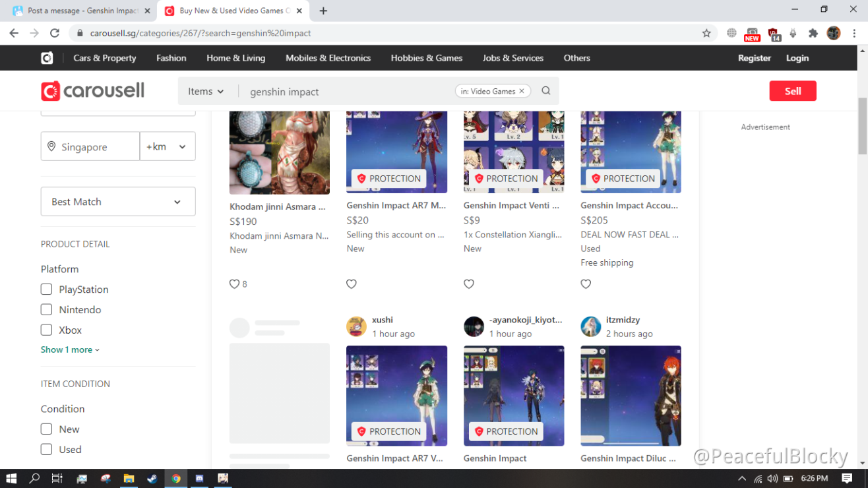Image resolution: width=868 pixels, height=488 pixels.
Task: Open the notification center in the taskbar
Action: pyautogui.click(x=847, y=478)
